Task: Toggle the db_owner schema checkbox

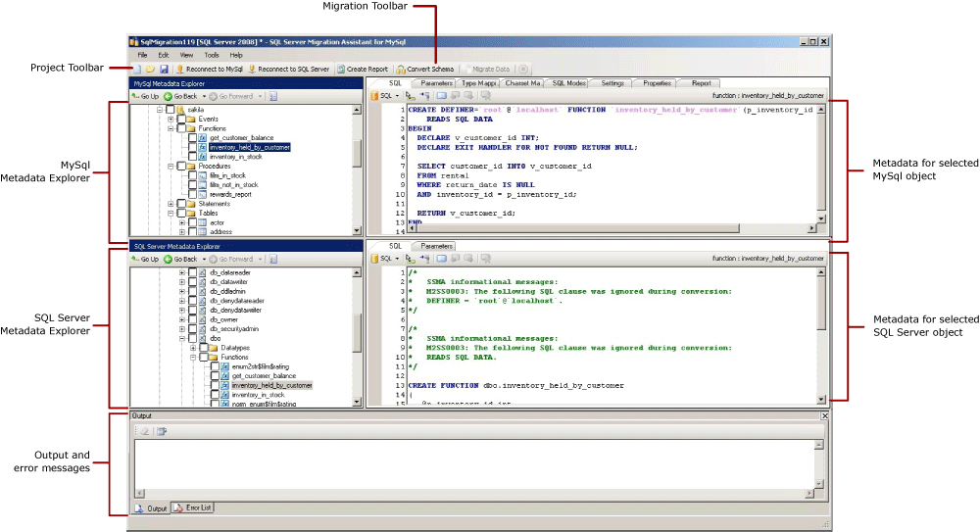Action: (x=192, y=319)
